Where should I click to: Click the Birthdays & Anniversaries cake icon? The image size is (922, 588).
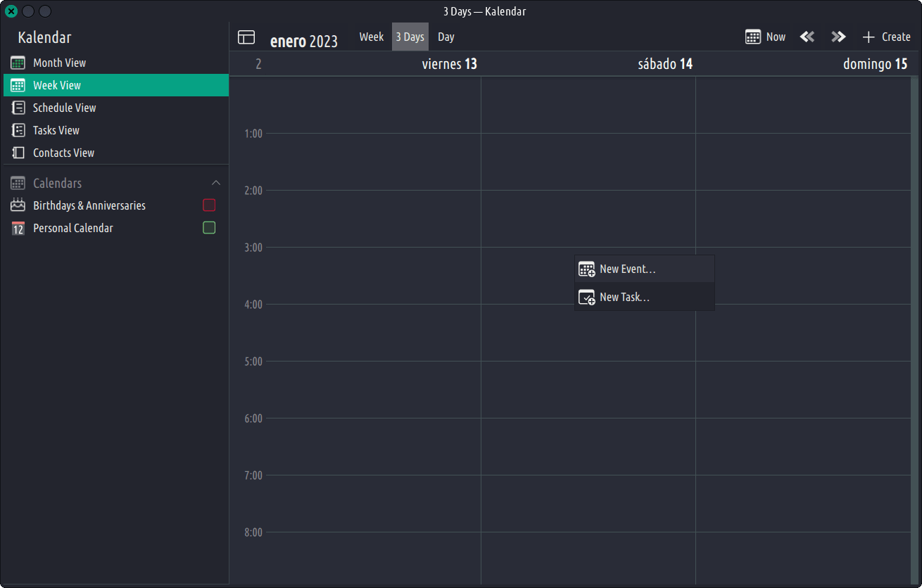click(x=18, y=205)
